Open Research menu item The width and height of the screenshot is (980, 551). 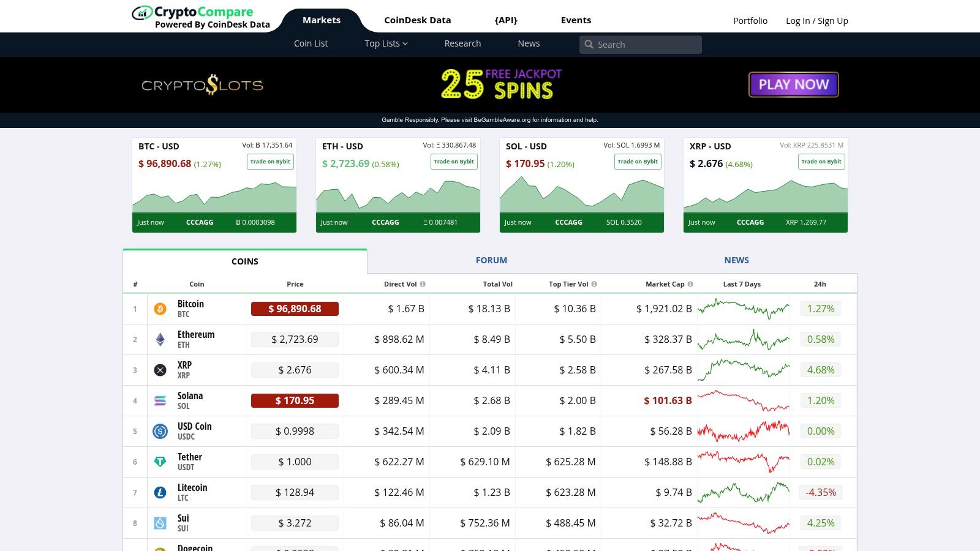point(462,43)
